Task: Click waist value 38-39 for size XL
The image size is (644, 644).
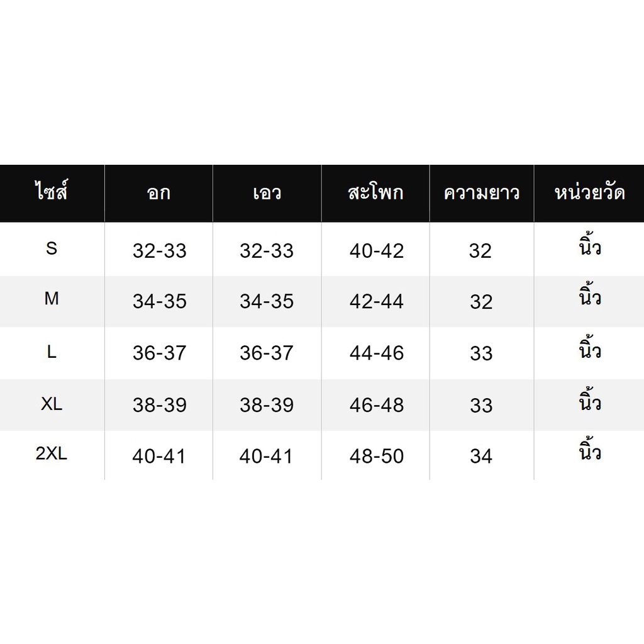Action: tap(267, 405)
